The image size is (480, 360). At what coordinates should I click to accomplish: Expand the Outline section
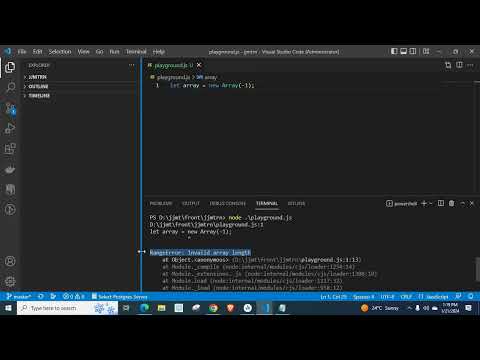click(x=78, y=86)
